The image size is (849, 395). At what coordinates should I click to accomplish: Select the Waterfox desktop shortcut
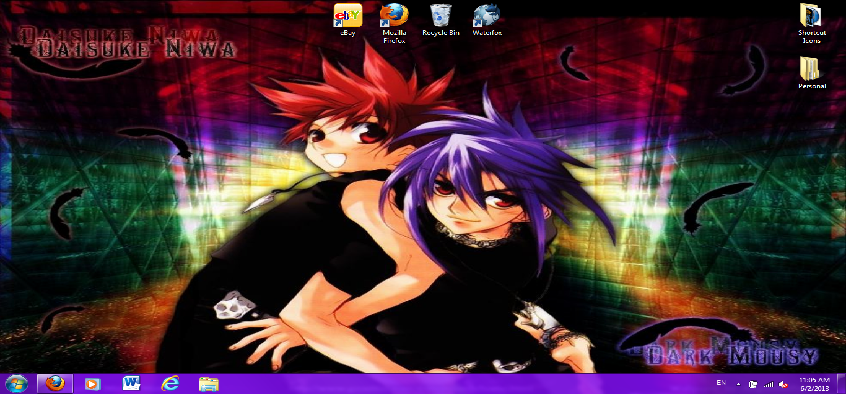[x=487, y=20]
